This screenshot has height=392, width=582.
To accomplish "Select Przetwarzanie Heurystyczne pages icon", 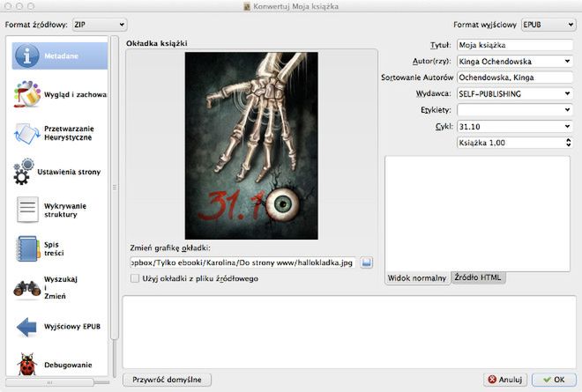I will click(26, 133).
